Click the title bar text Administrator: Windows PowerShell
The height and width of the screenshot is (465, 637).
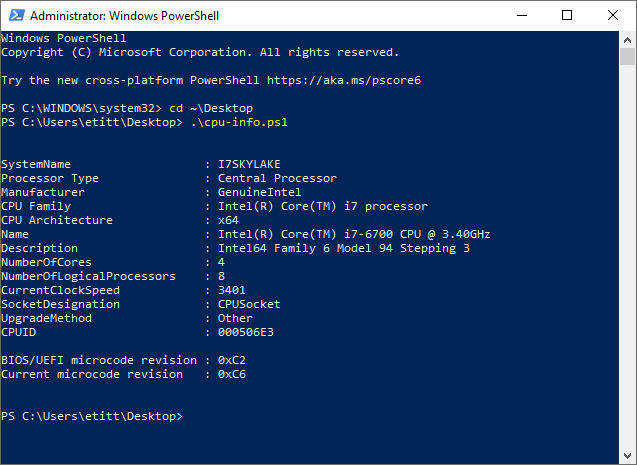[x=124, y=16]
